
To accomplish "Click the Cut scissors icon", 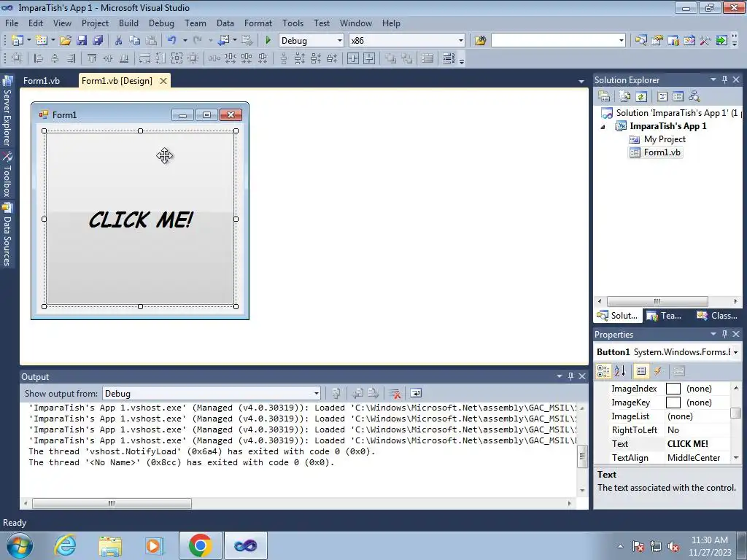I will 119,41.
